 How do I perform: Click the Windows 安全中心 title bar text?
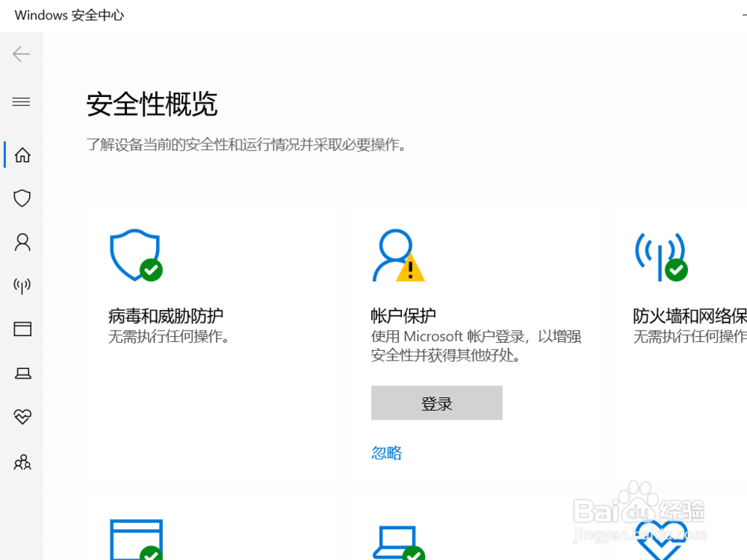click(x=69, y=14)
